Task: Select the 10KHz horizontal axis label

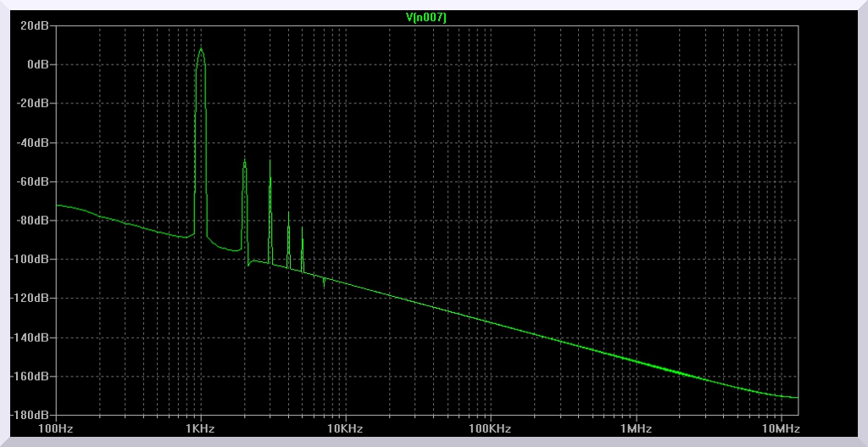Action: 346,429
